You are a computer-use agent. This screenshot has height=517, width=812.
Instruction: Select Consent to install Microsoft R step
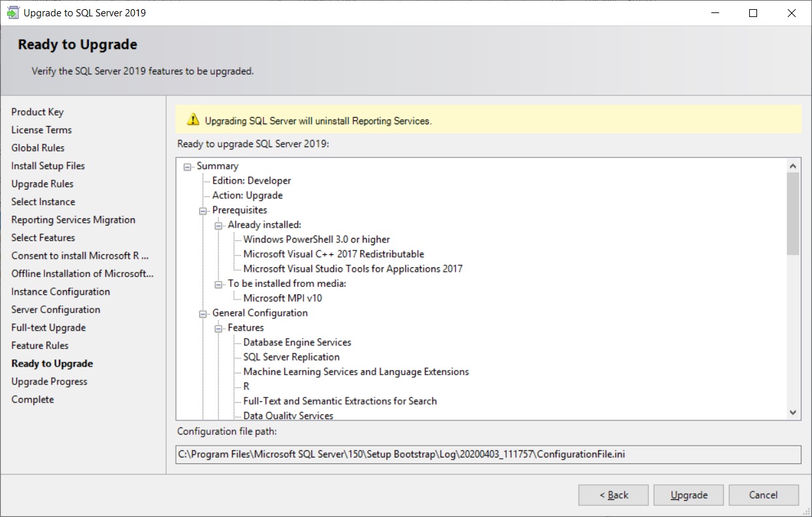click(x=80, y=256)
